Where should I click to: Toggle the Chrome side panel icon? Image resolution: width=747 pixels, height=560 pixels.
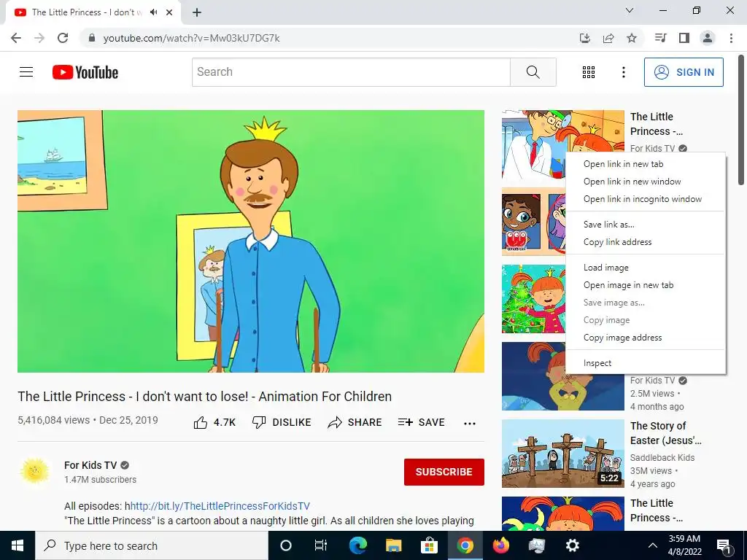tap(684, 38)
